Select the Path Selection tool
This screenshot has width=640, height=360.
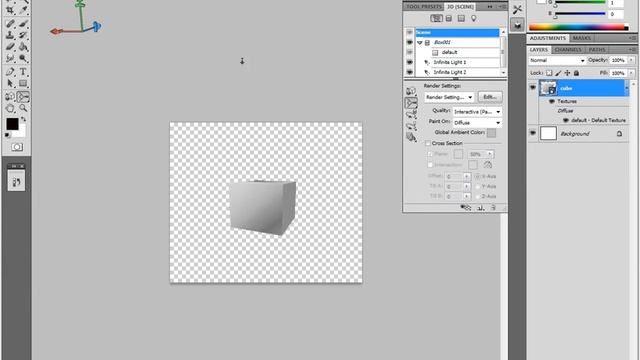point(10,84)
